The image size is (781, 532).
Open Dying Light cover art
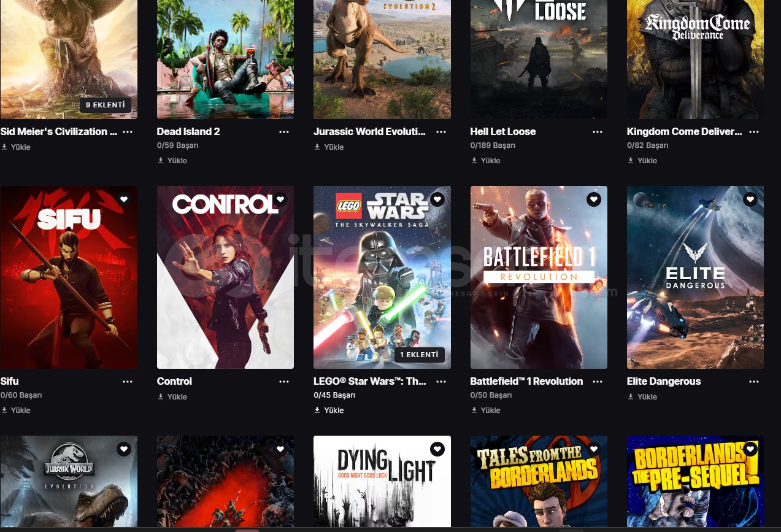click(382, 482)
